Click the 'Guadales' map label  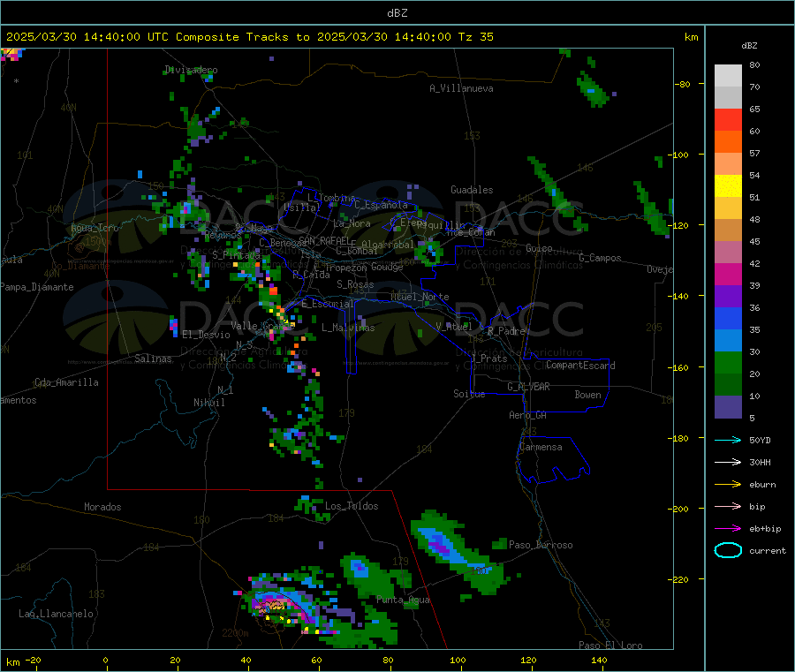[472, 190]
